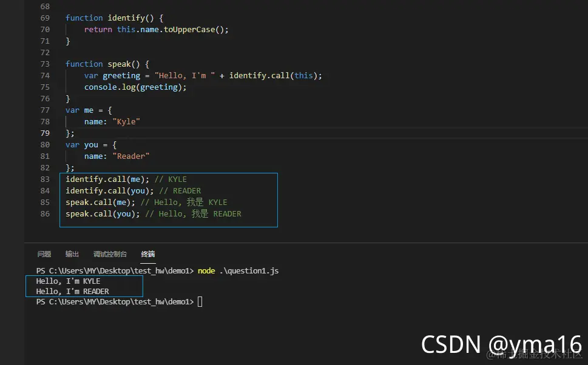This screenshot has height=365, width=588.
Task: Click the 'node .\question1.js' terminal command
Action: 238,270
